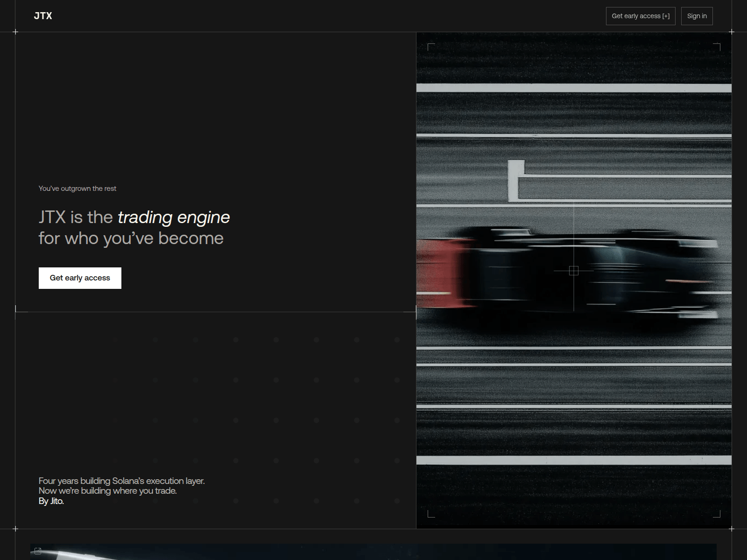
Task: Click the 'By Jito.' text
Action: point(51,501)
